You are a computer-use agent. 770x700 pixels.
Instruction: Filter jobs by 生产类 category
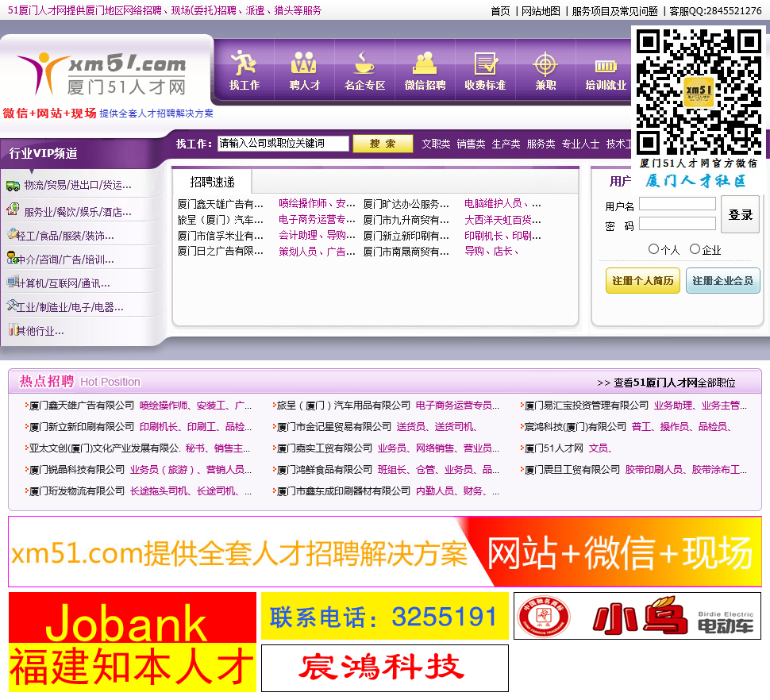[506, 144]
